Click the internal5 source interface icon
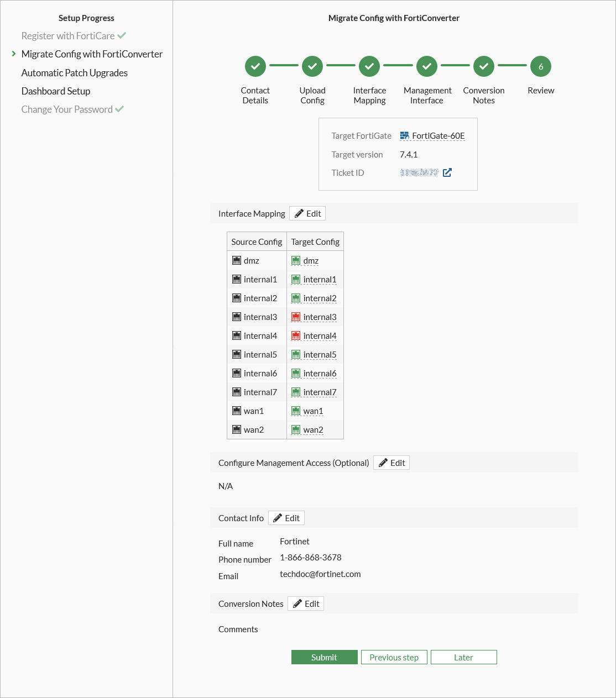Viewport: 616px width, 698px height. tap(237, 355)
